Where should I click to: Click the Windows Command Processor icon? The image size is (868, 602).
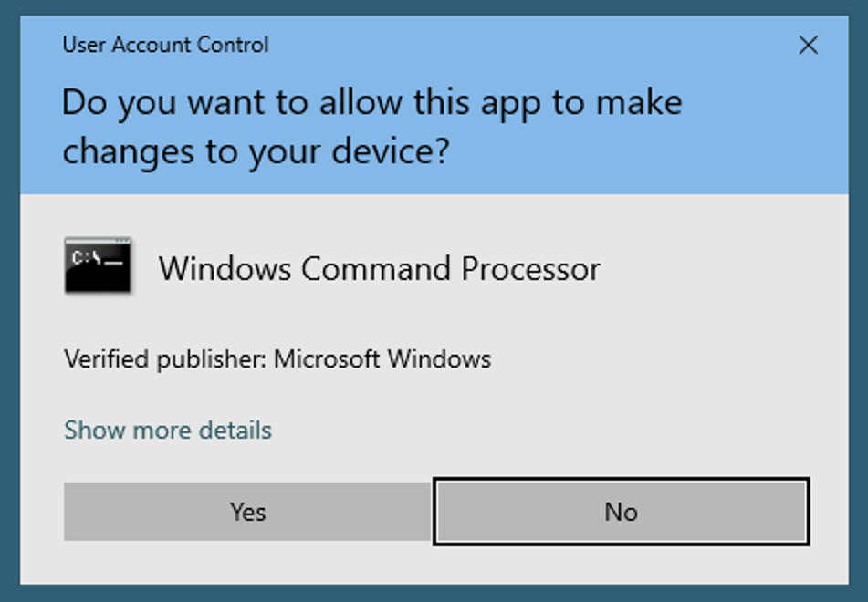(98, 266)
